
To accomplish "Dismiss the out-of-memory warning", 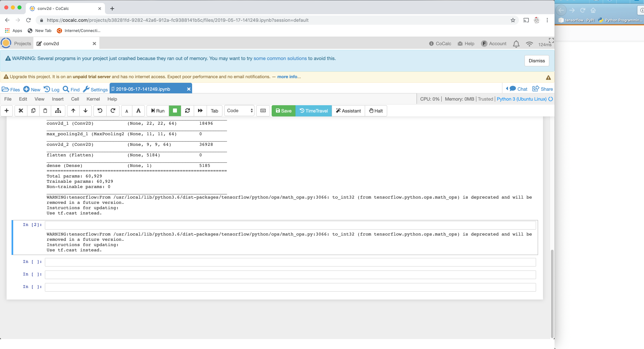I will [x=537, y=61].
